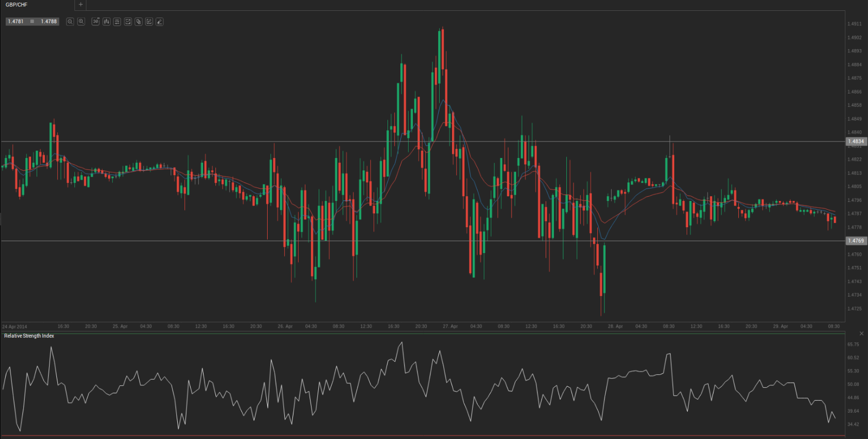This screenshot has height=439, width=868.
Task: Click the 1.4788 buy price
Action: click(x=49, y=22)
